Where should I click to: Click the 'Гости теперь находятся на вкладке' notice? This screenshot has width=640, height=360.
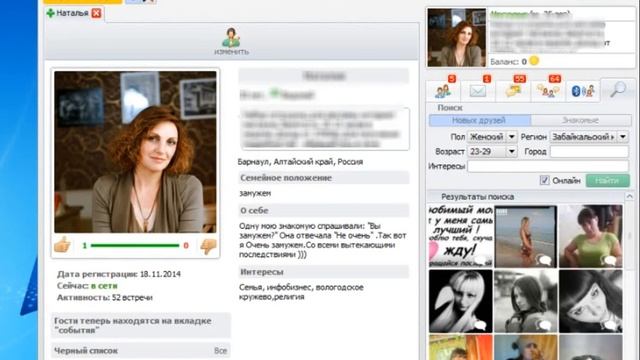tap(141, 325)
